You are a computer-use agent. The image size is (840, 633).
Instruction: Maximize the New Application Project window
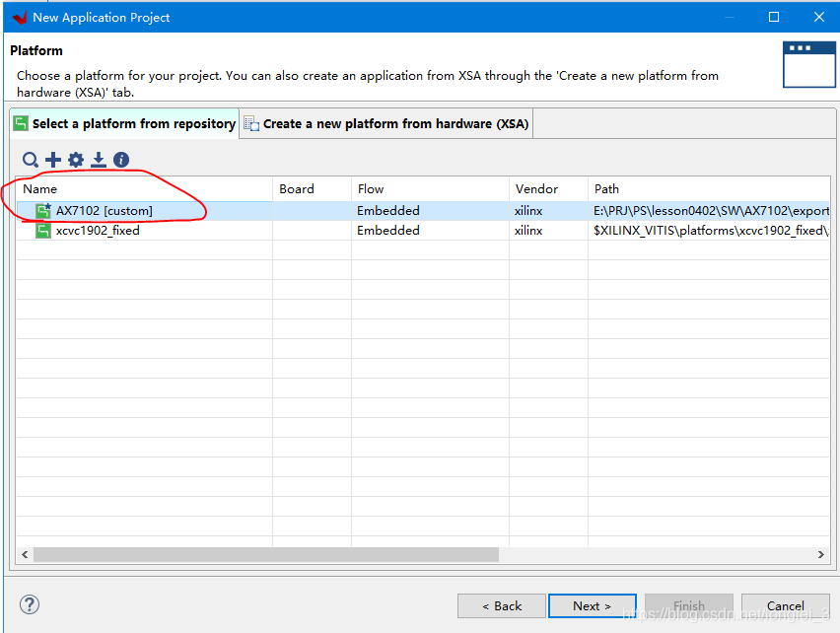pyautogui.click(x=774, y=17)
